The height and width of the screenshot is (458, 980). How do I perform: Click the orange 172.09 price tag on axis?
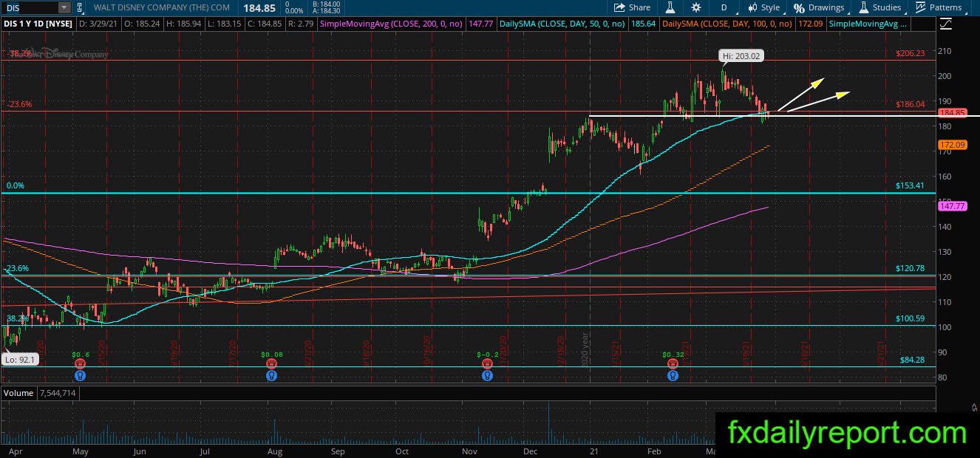[x=952, y=145]
